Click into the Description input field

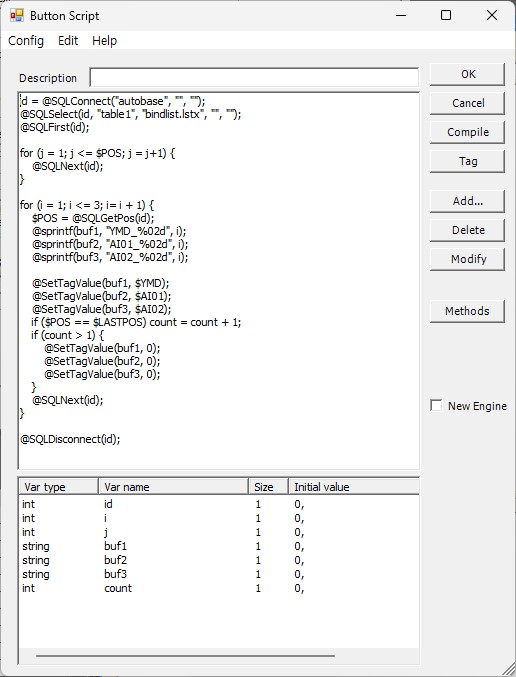click(254, 78)
